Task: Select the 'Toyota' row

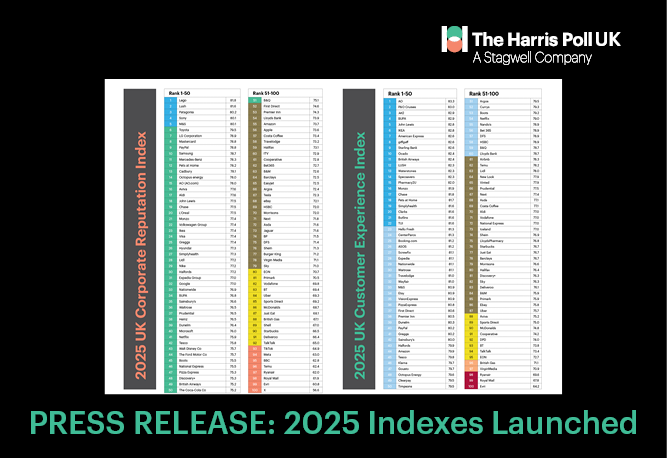Action: [x=202, y=130]
